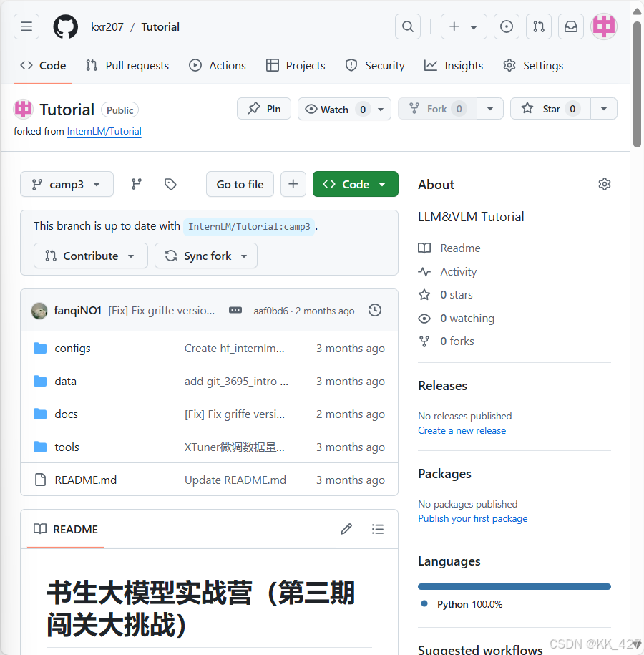
Task: Switch to the Projects tab
Action: coord(296,66)
